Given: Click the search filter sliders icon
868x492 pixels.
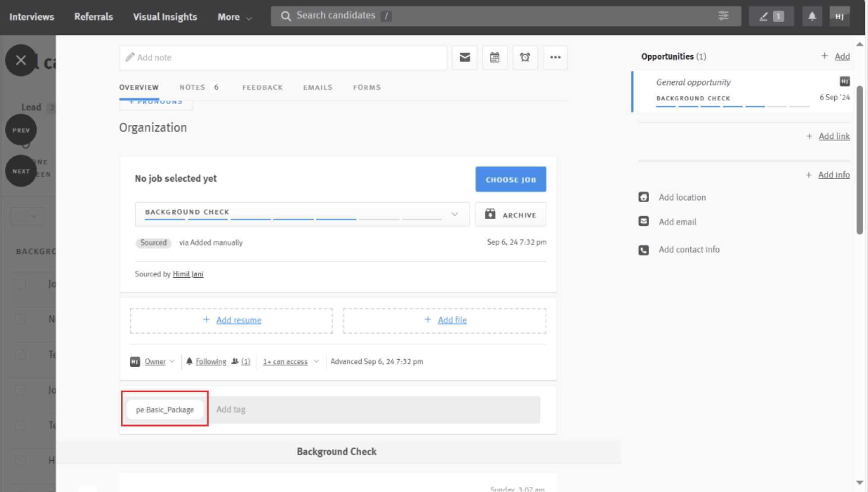Looking at the screenshot, I should pos(723,16).
